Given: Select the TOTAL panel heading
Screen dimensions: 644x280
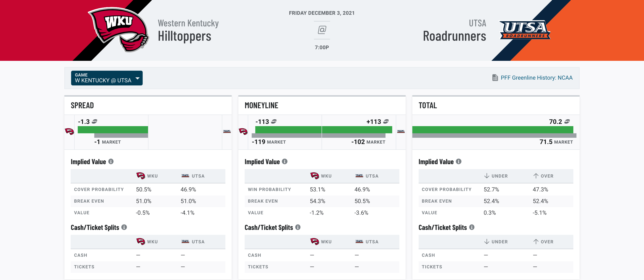Looking at the screenshot, I should pos(428,106).
